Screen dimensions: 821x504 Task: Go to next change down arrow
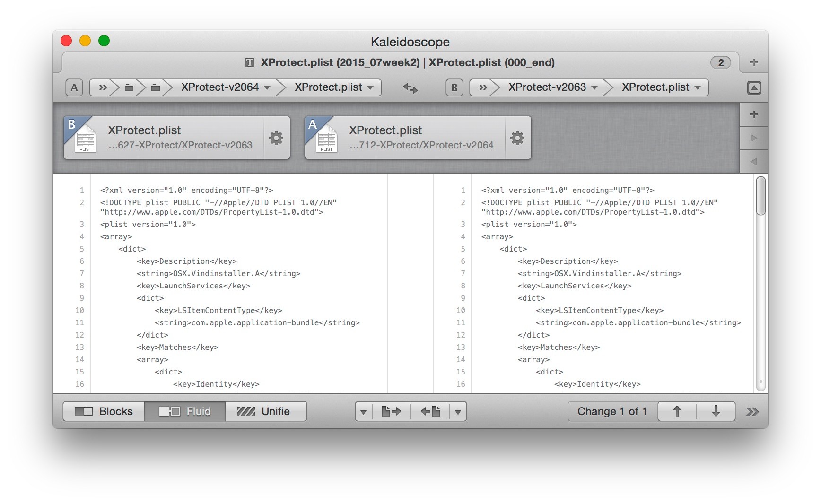click(x=716, y=411)
